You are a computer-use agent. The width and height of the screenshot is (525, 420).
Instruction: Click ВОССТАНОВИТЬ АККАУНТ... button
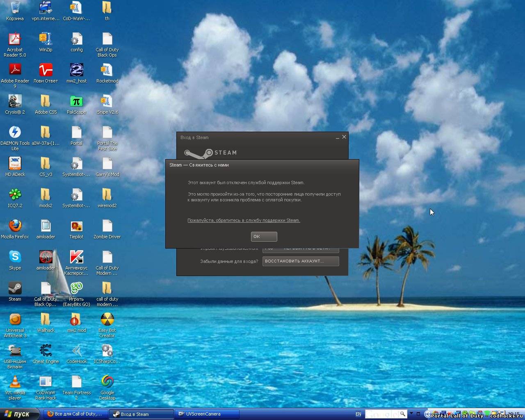(301, 261)
